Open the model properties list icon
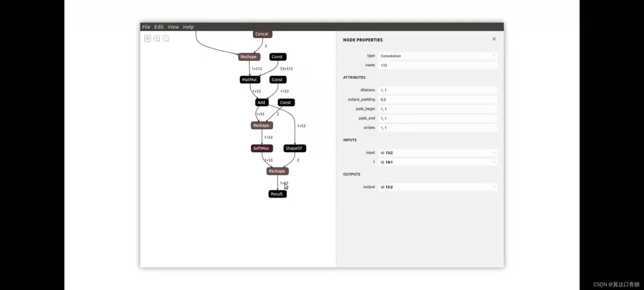Image resolution: width=644 pixels, height=290 pixels. [x=148, y=38]
